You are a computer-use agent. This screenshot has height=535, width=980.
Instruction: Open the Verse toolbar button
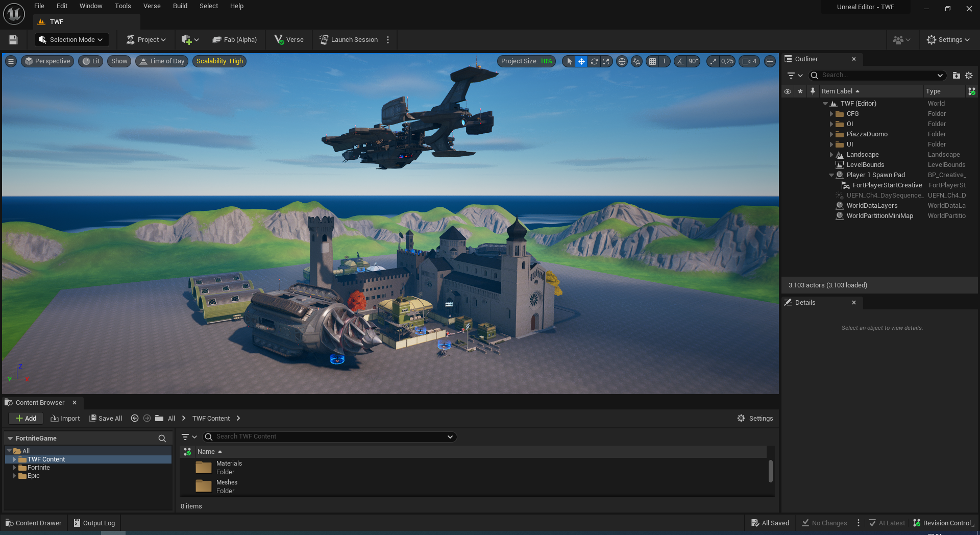click(289, 40)
